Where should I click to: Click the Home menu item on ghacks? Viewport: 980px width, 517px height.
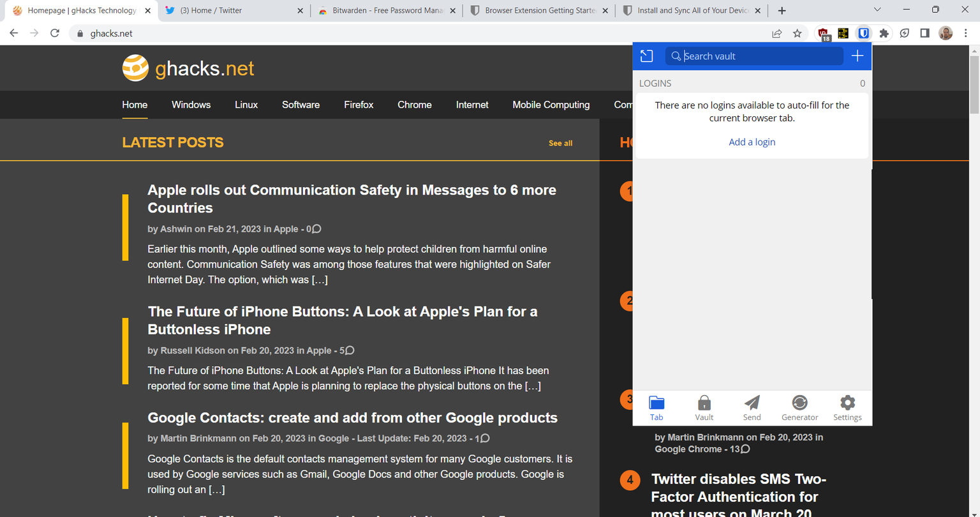(x=135, y=105)
